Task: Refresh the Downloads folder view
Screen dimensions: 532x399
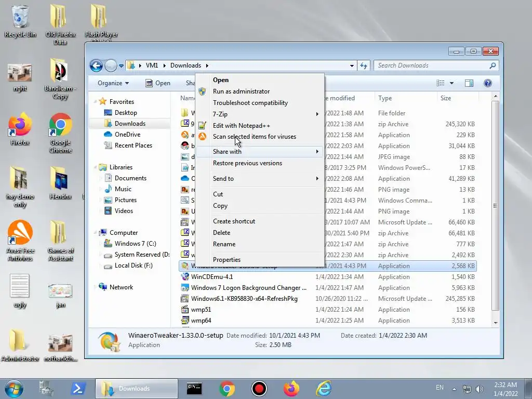Action: click(x=364, y=65)
